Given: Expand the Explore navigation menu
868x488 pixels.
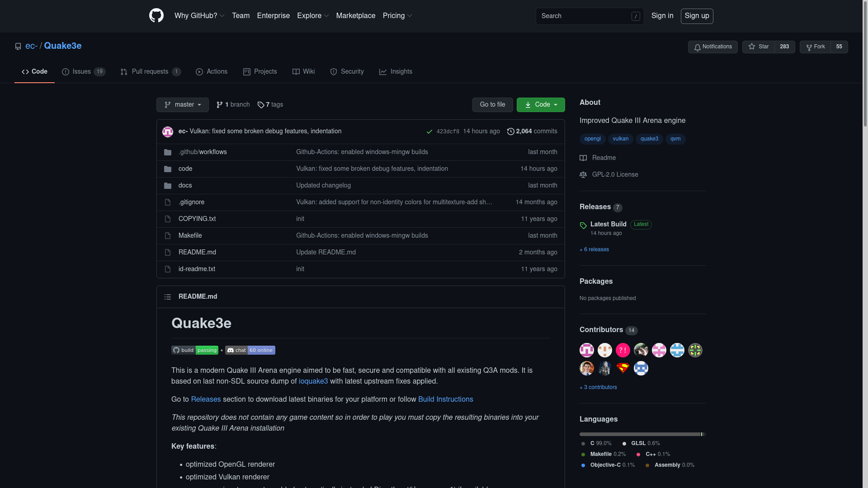Looking at the screenshot, I should (x=313, y=16).
